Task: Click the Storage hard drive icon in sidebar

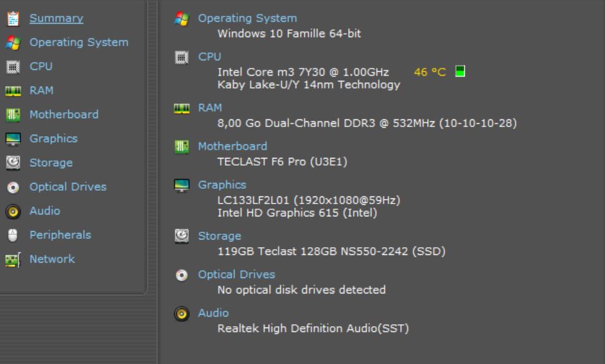Action: (x=13, y=163)
